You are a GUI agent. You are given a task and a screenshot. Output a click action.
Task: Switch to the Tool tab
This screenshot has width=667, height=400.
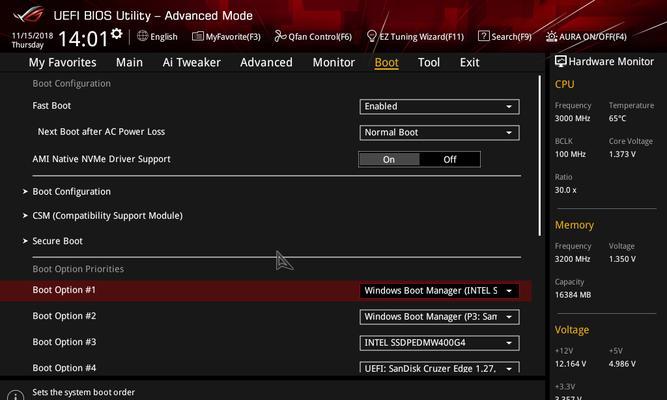point(429,63)
